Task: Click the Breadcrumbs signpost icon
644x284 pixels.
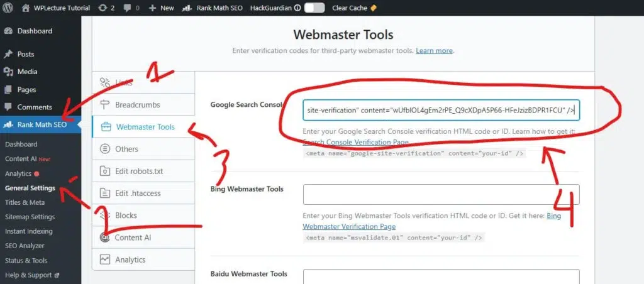Action: point(105,104)
